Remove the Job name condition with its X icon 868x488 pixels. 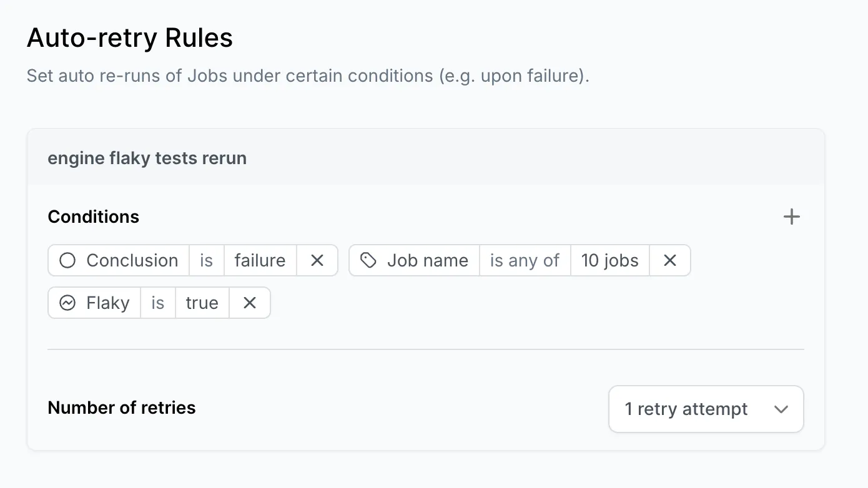pyautogui.click(x=669, y=260)
